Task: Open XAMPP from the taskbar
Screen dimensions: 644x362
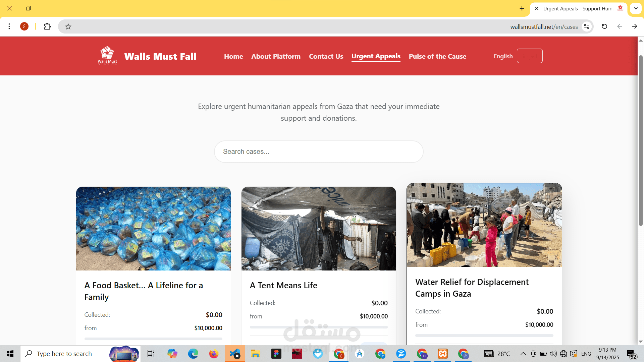Action: pyautogui.click(x=443, y=354)
